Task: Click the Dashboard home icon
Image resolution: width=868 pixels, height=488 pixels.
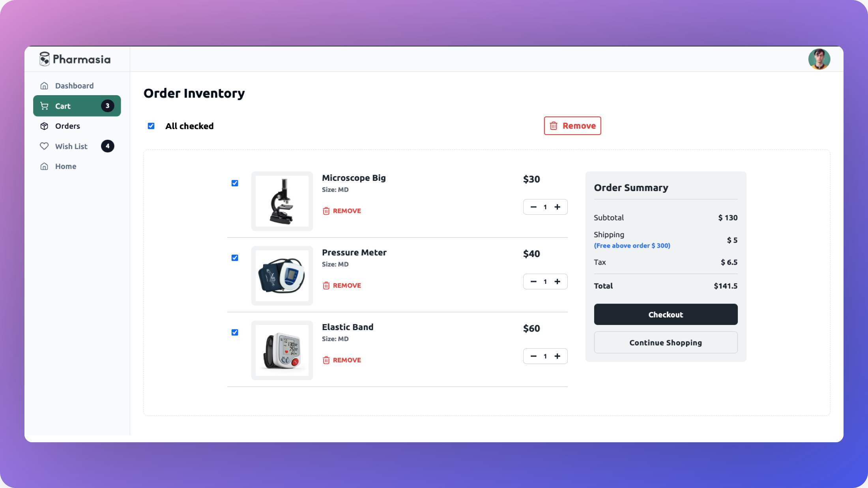Action: point(45,86)
